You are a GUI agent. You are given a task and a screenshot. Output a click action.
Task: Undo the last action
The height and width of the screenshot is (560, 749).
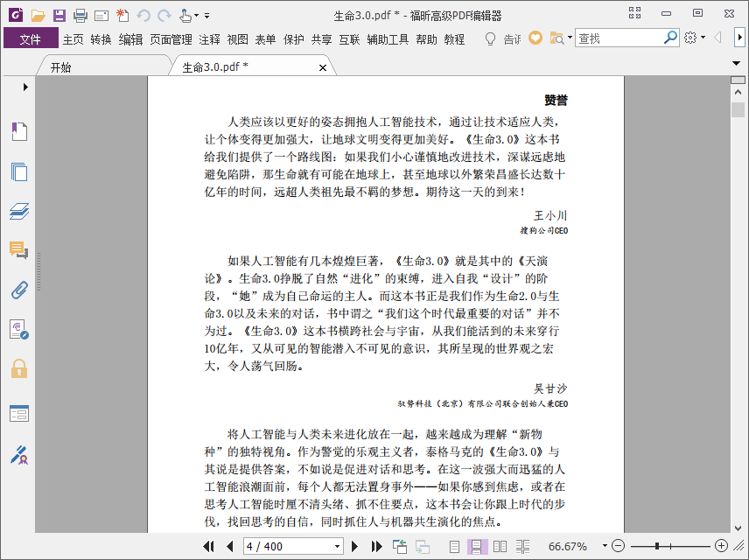pyautogui.click(x=143, y=16)
